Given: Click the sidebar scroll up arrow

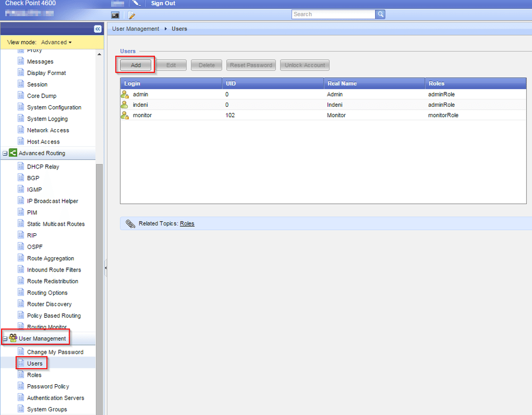Looking at the screenshot, I should coord(99,54).
